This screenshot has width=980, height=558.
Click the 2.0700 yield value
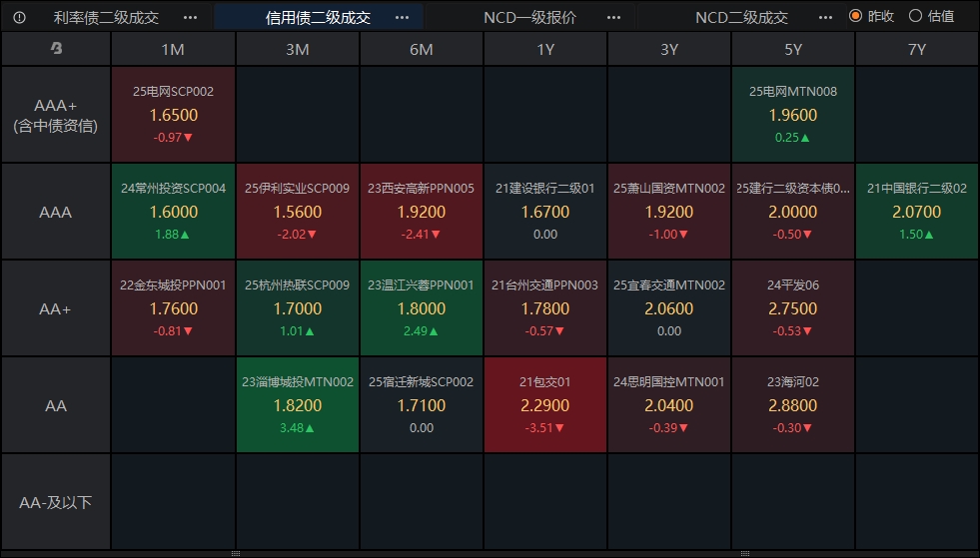coord(917,212)
